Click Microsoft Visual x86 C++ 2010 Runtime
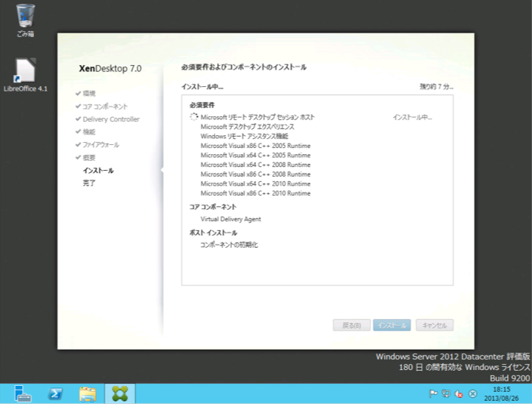This screenshot has height=404, width=532. [x=255, y=193]
